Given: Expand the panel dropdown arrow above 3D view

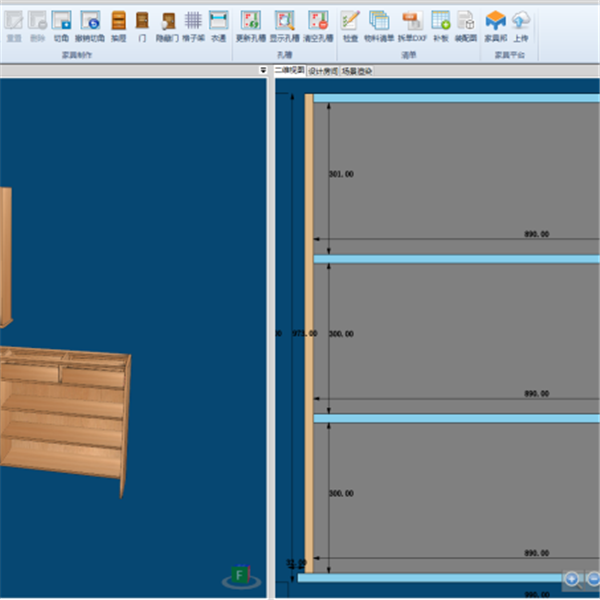Looking at the screenshot, I should 263,71.
